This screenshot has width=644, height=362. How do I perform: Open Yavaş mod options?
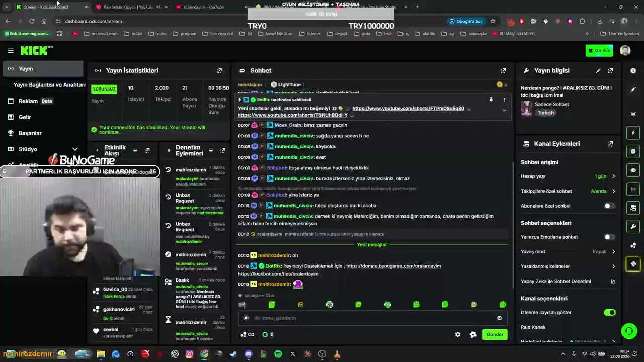(568, 252)
